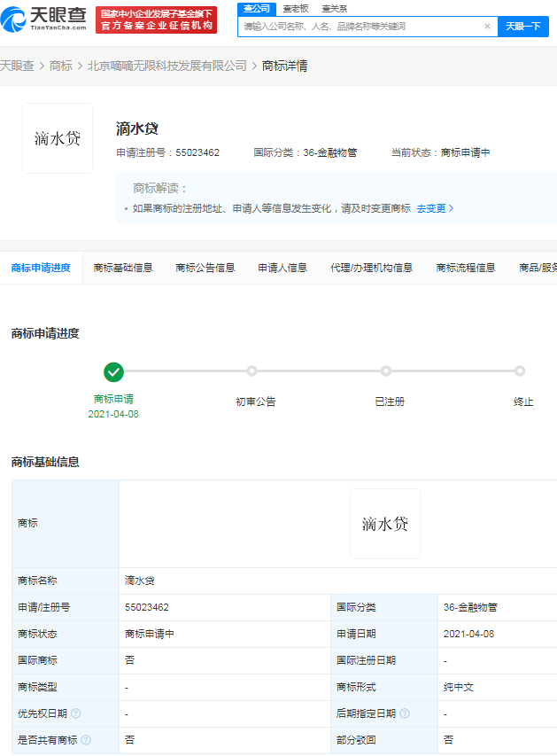This screenshot has height=756, width=557.
Task: Click the 初审公告 progress step circle
Action: pyautogui.click(x=252, y=371)
